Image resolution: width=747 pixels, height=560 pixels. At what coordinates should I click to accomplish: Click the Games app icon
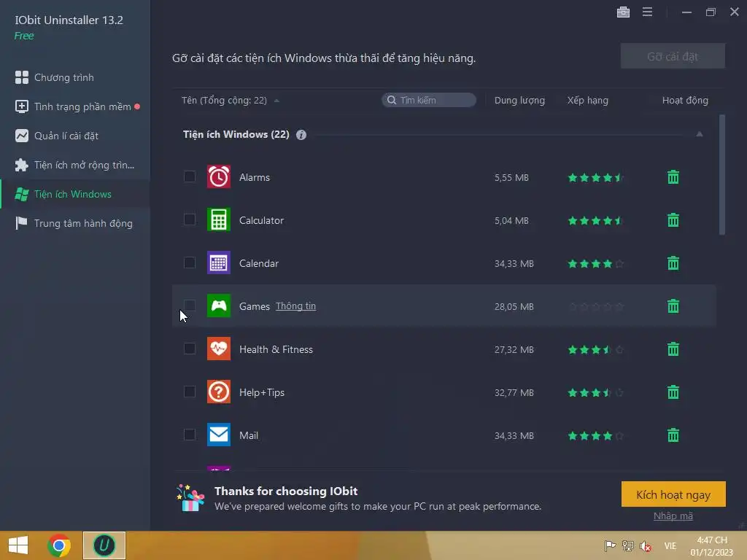tap(219, 306)
